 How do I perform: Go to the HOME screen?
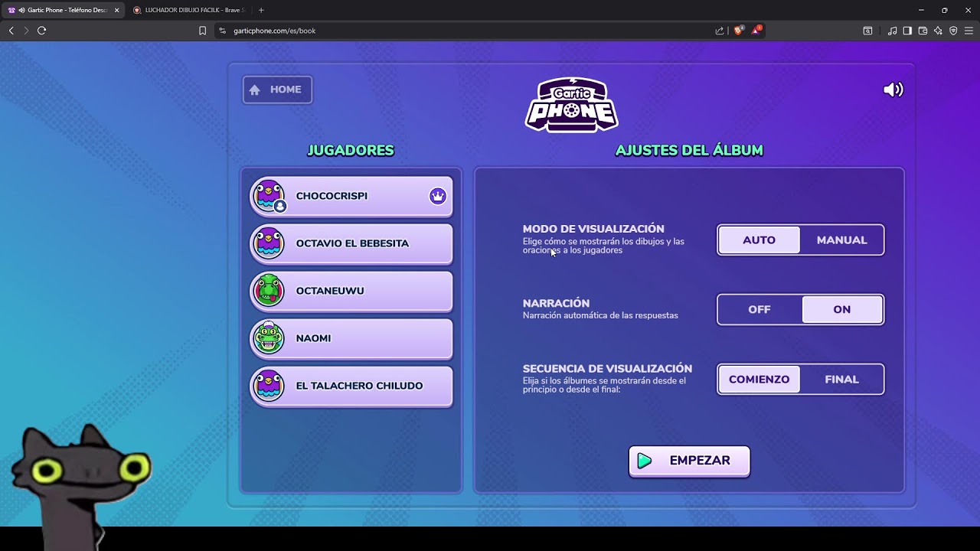[x=277, y=90]
